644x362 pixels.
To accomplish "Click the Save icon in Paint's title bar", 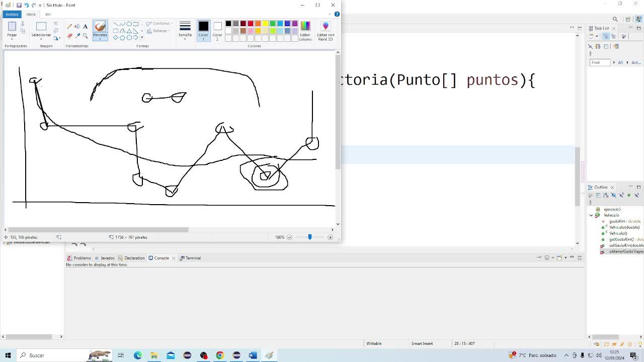I will pyautogui.click(x=19, y=5).
